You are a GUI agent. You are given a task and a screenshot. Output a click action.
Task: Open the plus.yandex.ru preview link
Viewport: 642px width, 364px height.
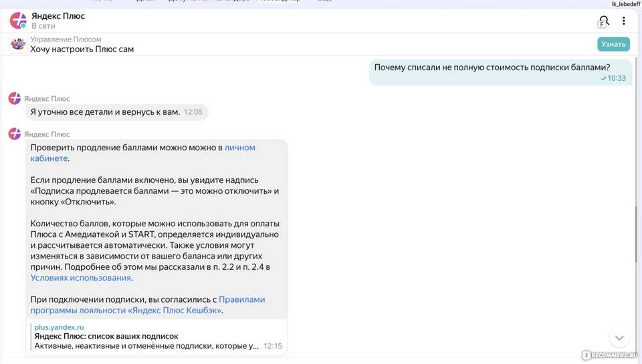59,327
